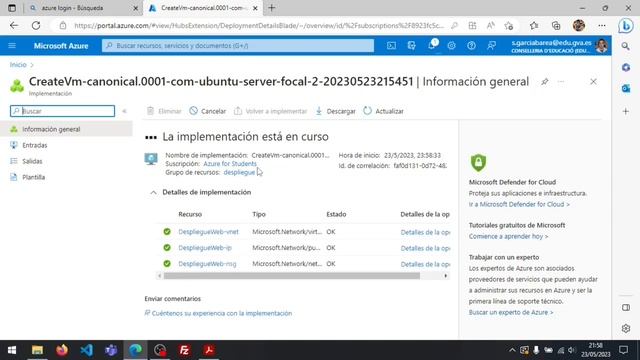Viewport: 640px width, 360px height.
Task: Collapse the left menu with double chevron
Action: [x=124, y=111]
